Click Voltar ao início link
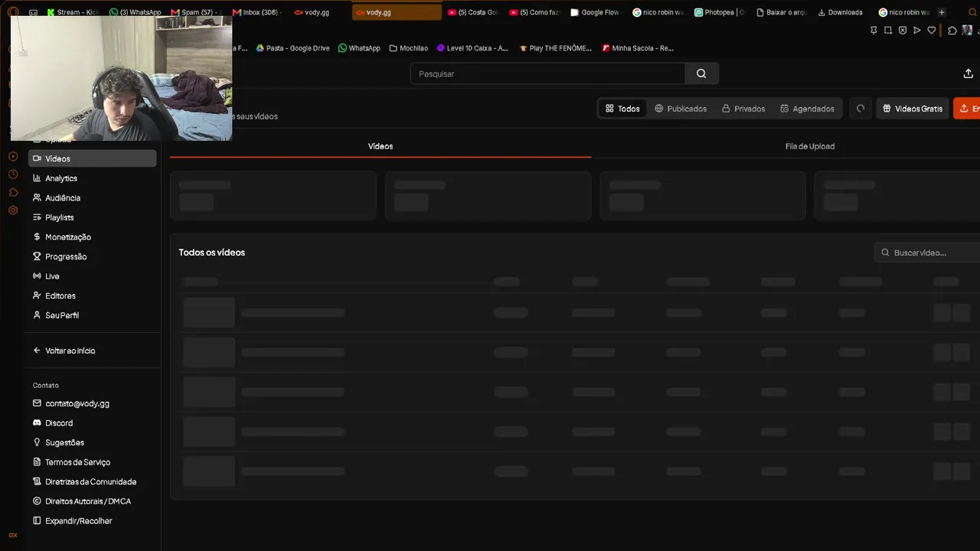 tap(64, 350)
